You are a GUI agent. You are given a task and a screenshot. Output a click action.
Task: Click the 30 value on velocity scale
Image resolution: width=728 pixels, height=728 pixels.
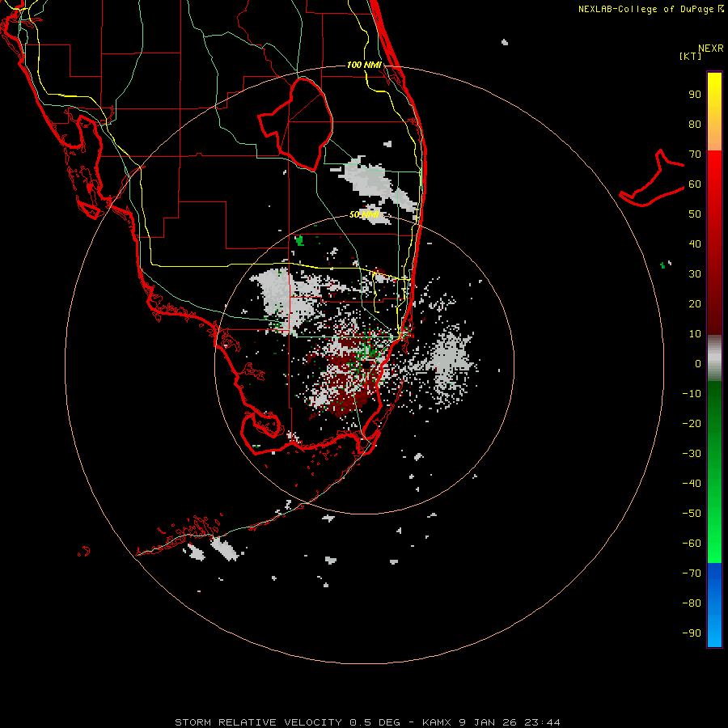pos(695,274)
